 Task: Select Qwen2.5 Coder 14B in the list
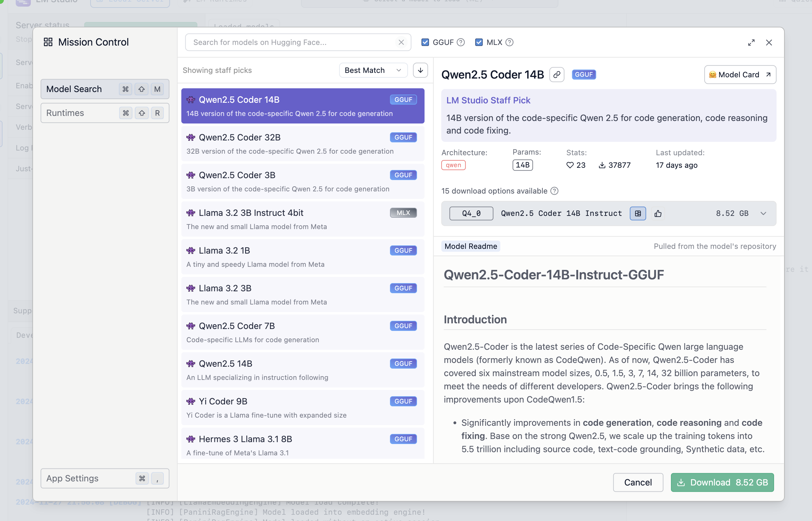[303, 106]
